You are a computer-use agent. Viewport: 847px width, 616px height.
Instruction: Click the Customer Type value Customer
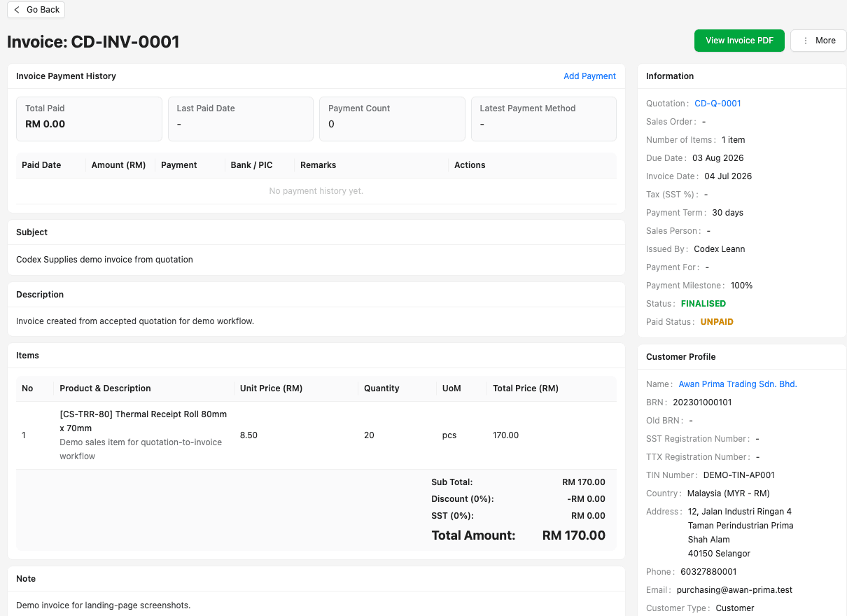735,608
